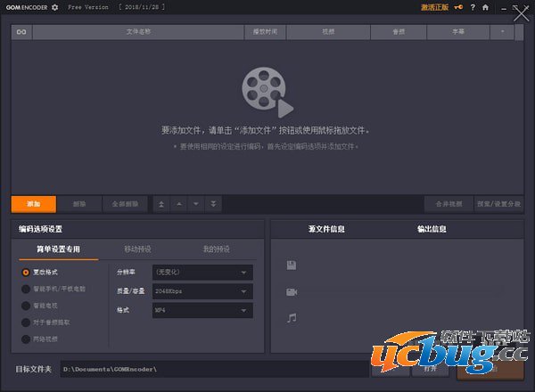The image size is (535, 392).
Task: Click the target folder path field
Action: point(215,369)
